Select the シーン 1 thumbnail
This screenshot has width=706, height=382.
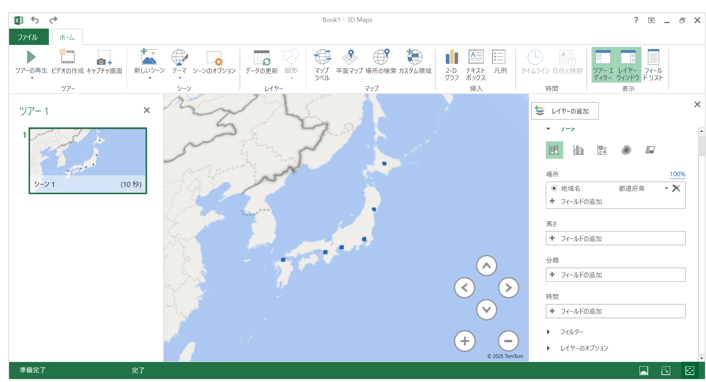(x=88, y=161)
